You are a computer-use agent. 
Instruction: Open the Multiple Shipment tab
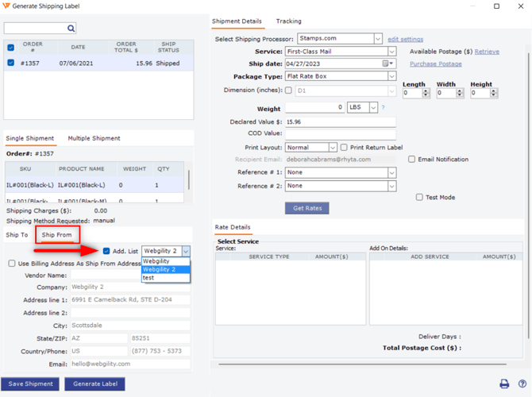pyautogui.click(x=94, y=138)
